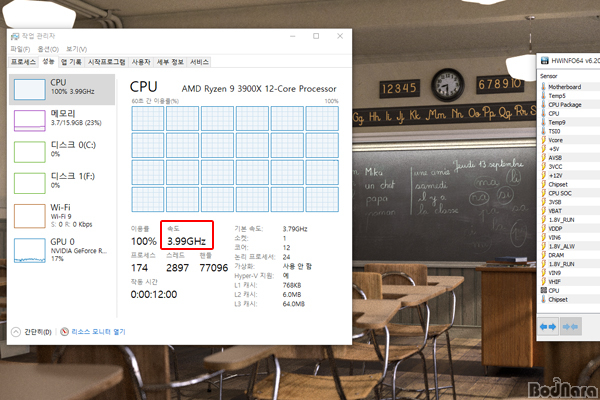
Task: Click the HWiNFO64 title bar icon
Action: [x=544, y=60]
